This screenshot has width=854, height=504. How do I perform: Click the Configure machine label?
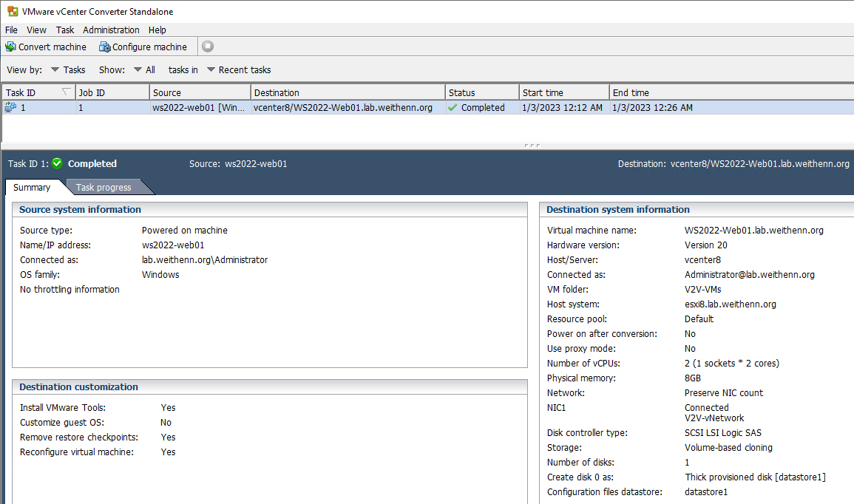click(x=150, y=47)
